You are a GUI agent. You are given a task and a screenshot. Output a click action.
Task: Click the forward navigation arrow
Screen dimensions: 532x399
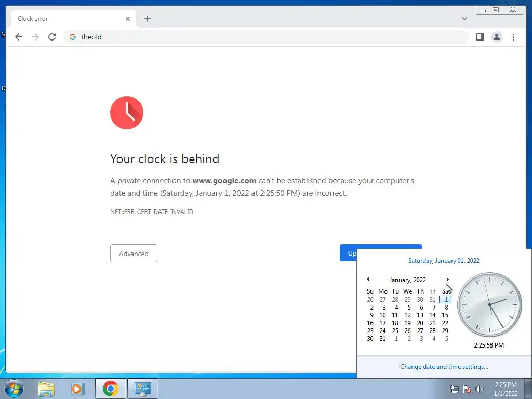click(35, 37)
